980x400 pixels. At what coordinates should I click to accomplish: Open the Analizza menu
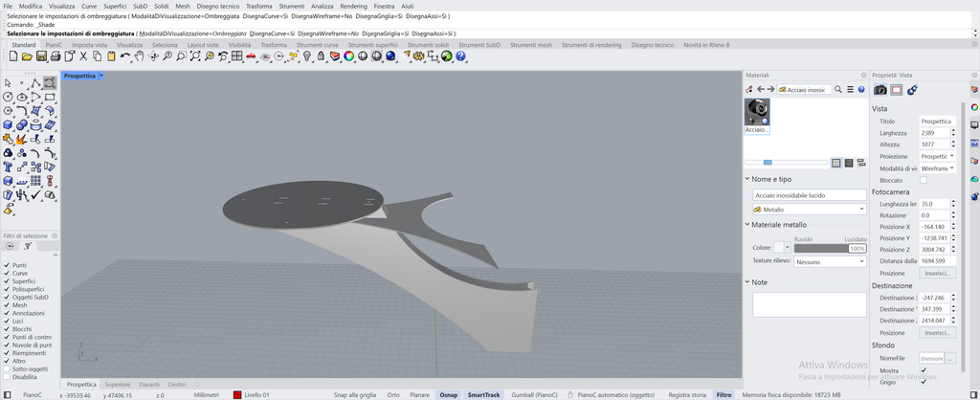(x=322, y=6)
